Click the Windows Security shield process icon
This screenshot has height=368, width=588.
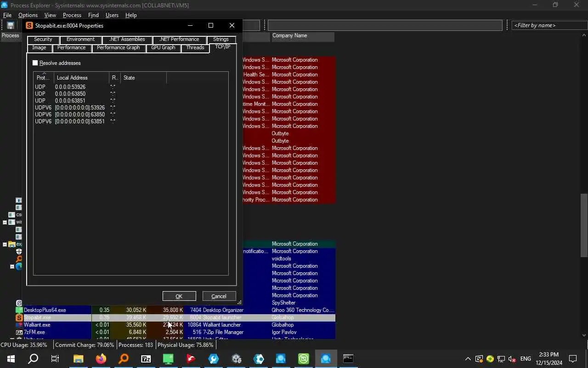pos(19,252)
